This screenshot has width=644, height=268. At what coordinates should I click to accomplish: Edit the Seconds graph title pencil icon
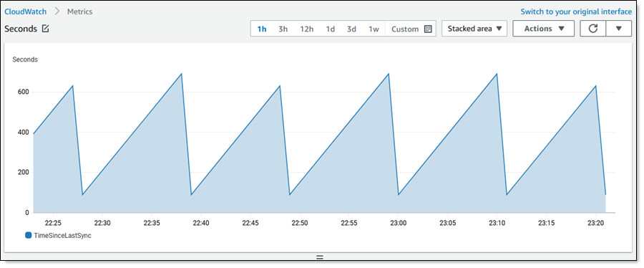coord(45,29)
